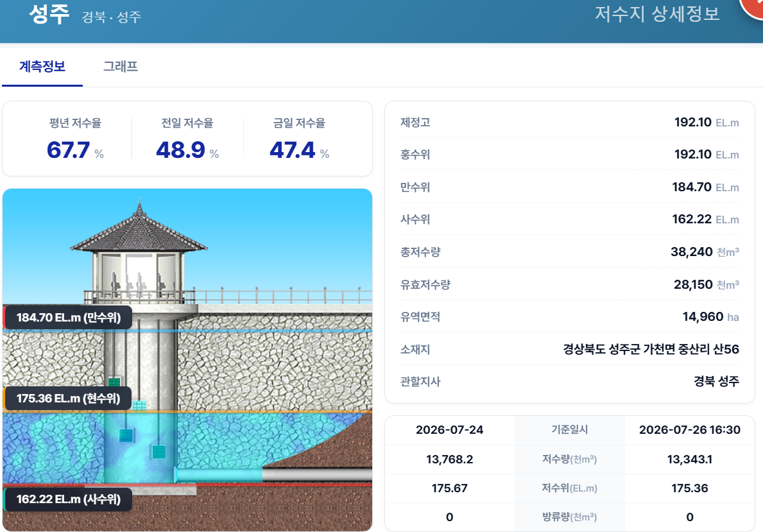Viewport: 763px width, 532px height.
Task: Click the 162.22 EL.m (사수위) label
Action: (68, 499)
